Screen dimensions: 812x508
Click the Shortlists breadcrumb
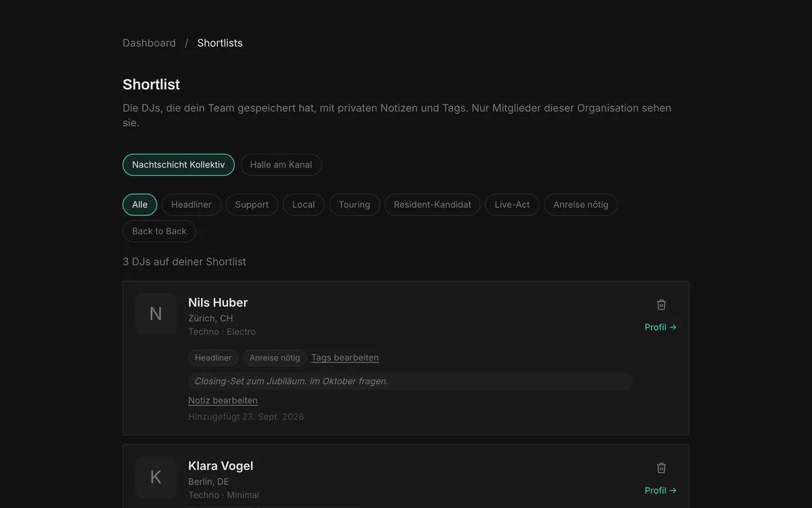pyautogui.click(x=220, y=43)
